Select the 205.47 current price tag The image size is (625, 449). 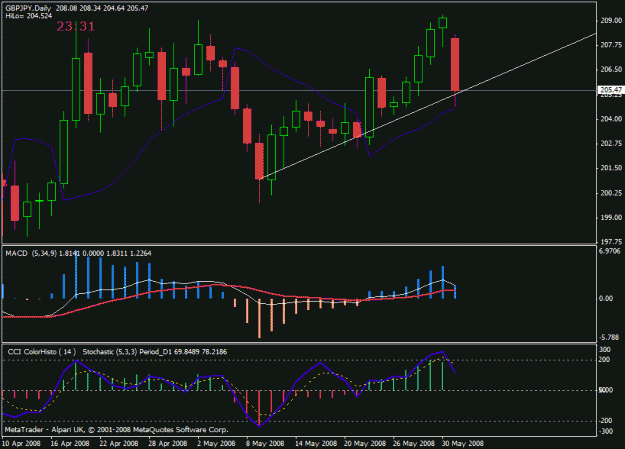[x=611, y=90]
